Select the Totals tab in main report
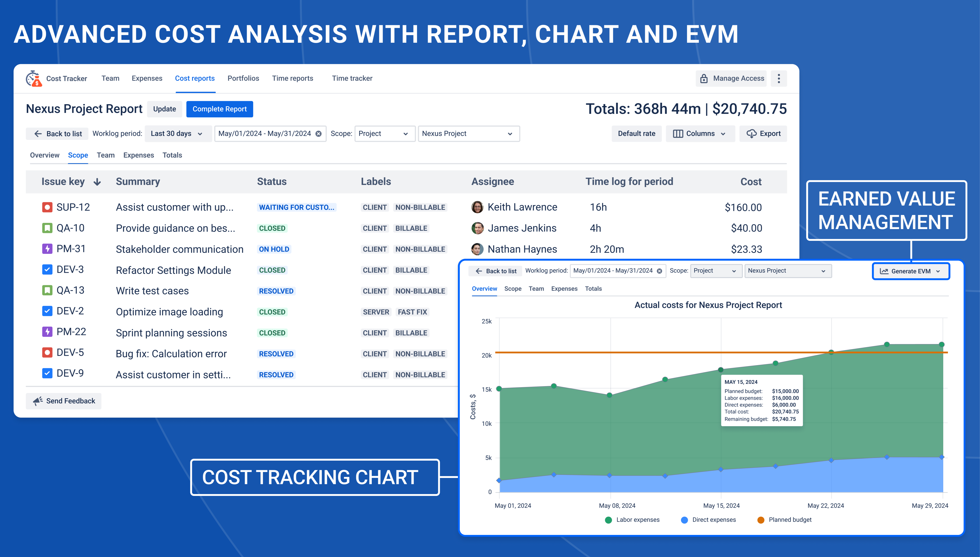The image size is (980, 557). pyautogui.click(x=172, y=155)
